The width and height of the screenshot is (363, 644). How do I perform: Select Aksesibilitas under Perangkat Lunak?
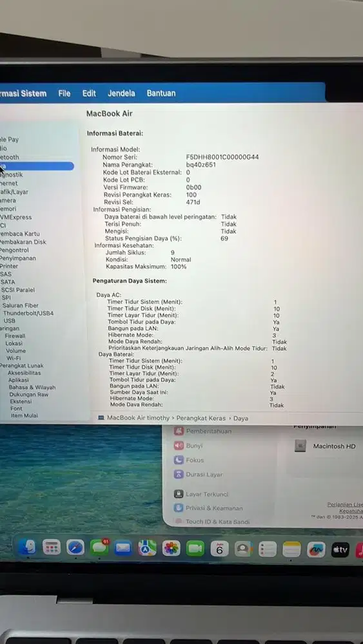[x=25, y=373]
